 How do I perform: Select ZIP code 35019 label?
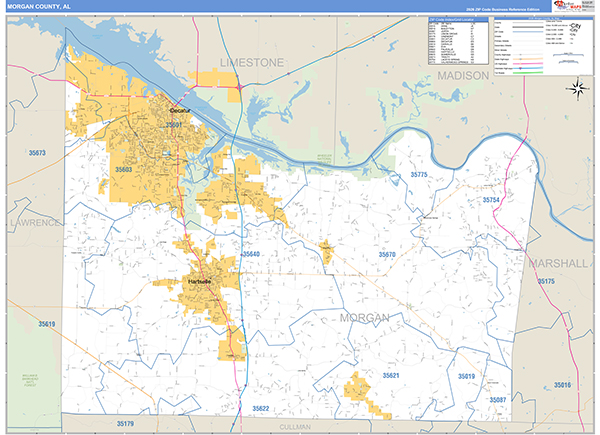point(466,376)
